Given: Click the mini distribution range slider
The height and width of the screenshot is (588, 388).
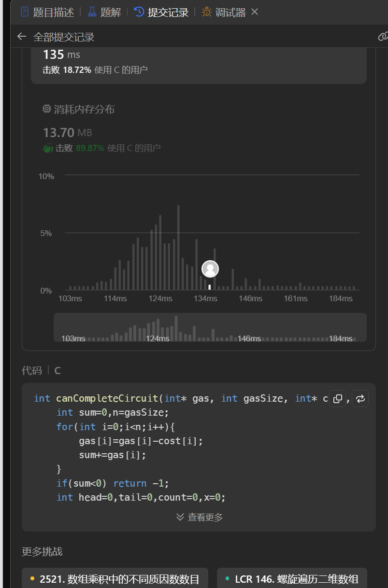Looking at the screenshot, I should pos(210,327).
